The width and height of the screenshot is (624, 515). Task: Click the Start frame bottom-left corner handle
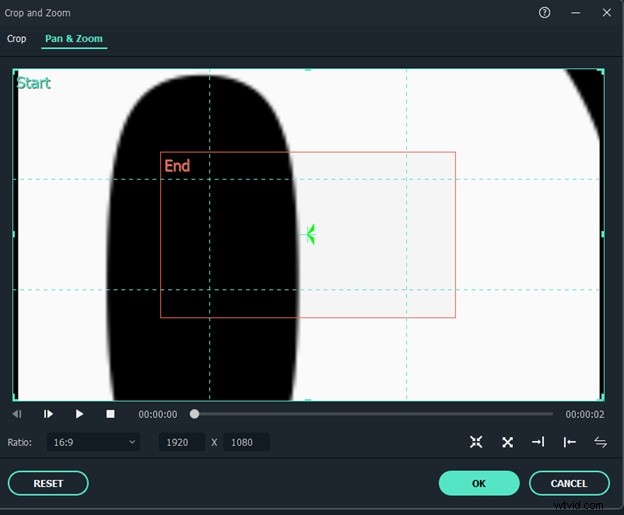15,397
